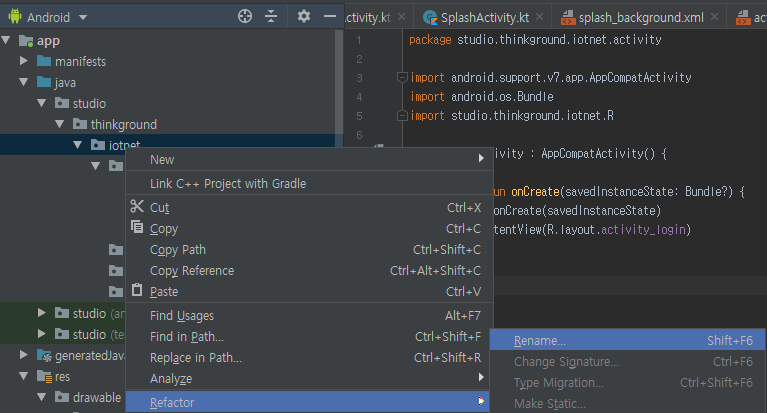This screenshot has height=413, width=767.
Task: Select studio (test) package row
Action: 63,334
